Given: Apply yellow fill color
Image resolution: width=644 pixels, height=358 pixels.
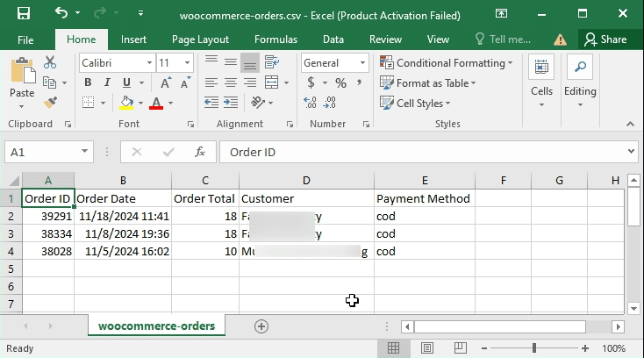Looking at the screenshot, I should click(x=126, y=103).
